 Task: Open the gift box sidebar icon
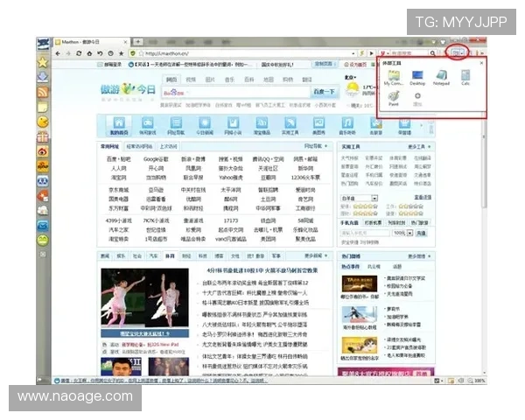(43, 136)
